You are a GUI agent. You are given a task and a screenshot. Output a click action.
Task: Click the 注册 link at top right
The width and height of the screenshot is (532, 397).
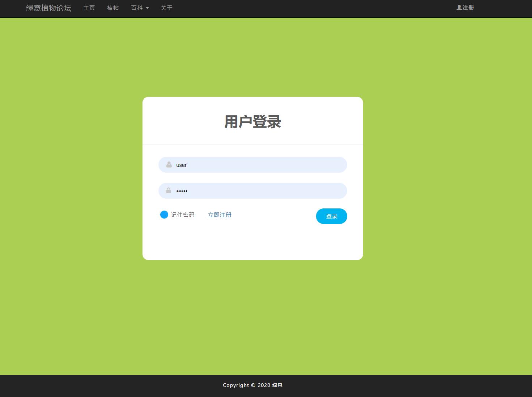[467, 7]
